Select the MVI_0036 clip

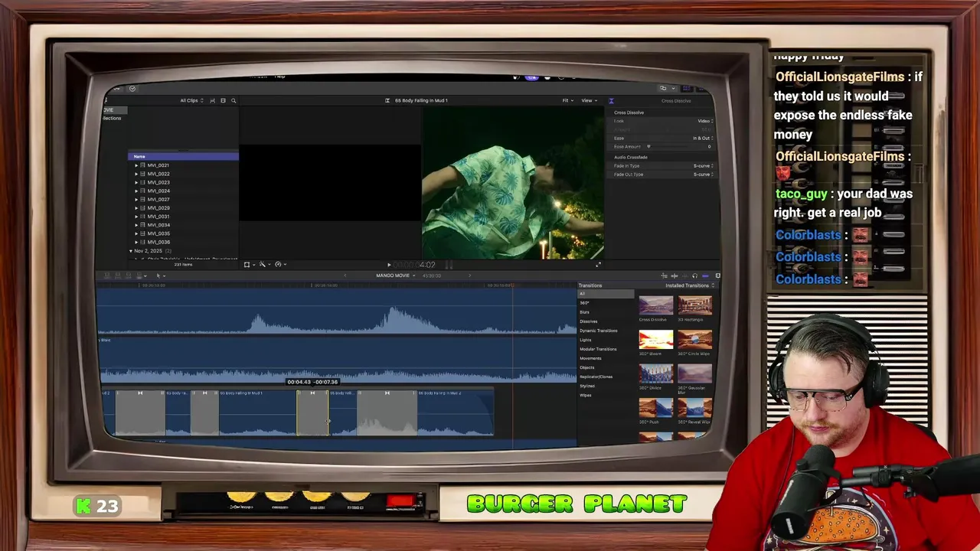(x=158, y=242)
